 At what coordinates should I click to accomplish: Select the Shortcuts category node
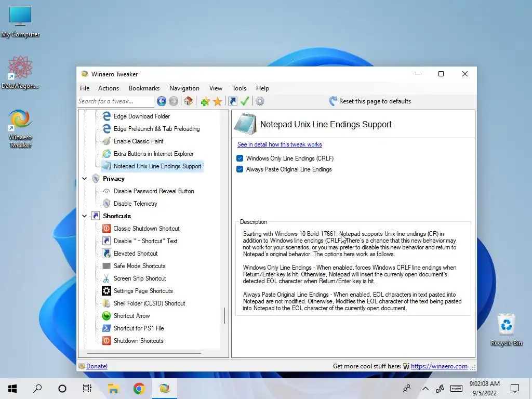[x=117, y=216]
